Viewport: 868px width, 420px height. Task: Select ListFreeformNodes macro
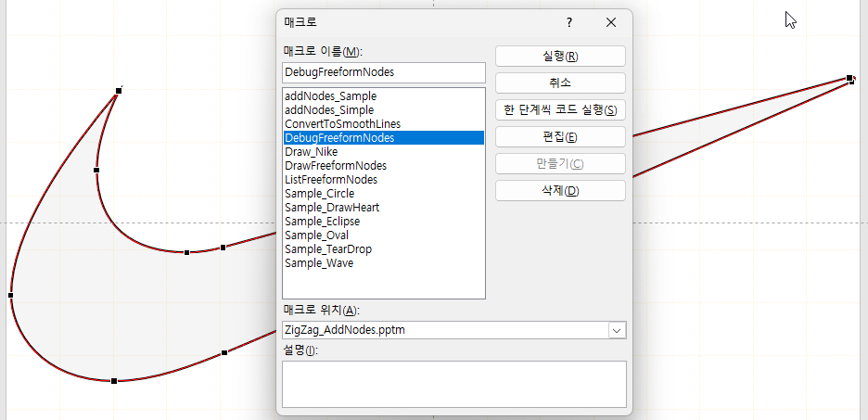tap(384, 180)
